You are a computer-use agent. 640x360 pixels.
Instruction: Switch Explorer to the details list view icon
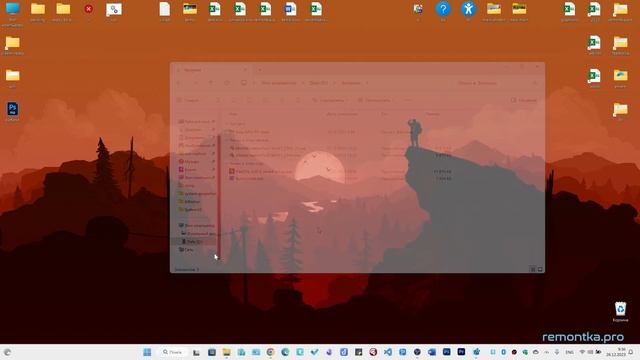click(533, 269)
